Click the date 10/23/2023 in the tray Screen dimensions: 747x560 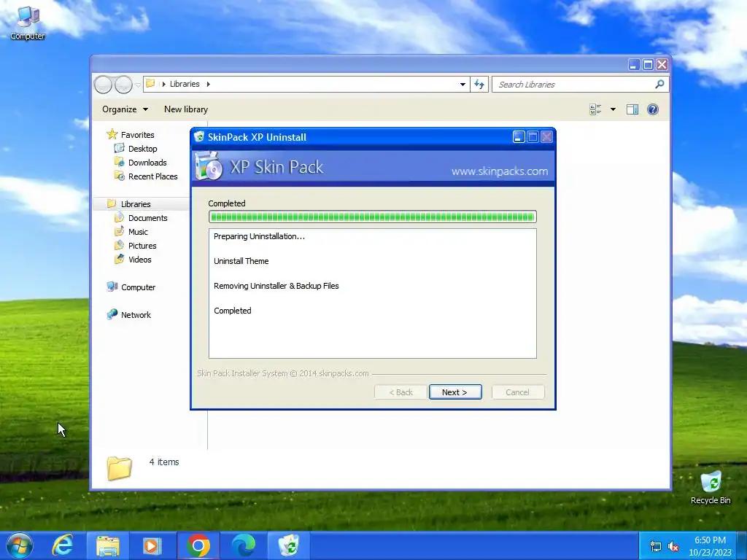pyautogui.click(x=709, y=553)
